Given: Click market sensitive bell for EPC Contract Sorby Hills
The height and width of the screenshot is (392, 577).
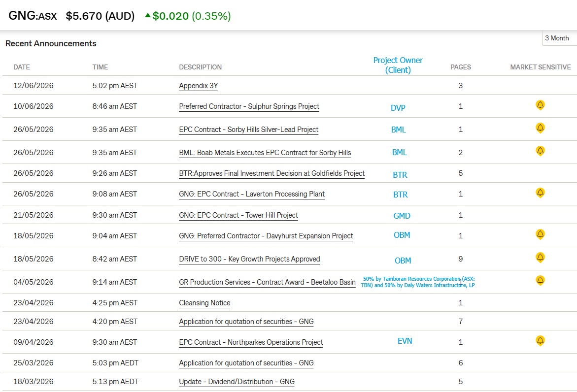Looking at the screenshot, I should [x=540, y=129].
